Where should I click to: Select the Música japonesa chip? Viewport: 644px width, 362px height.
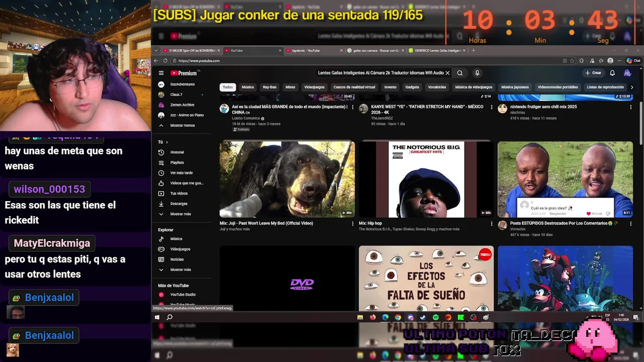pyautogui.click(x=515, y=87)
